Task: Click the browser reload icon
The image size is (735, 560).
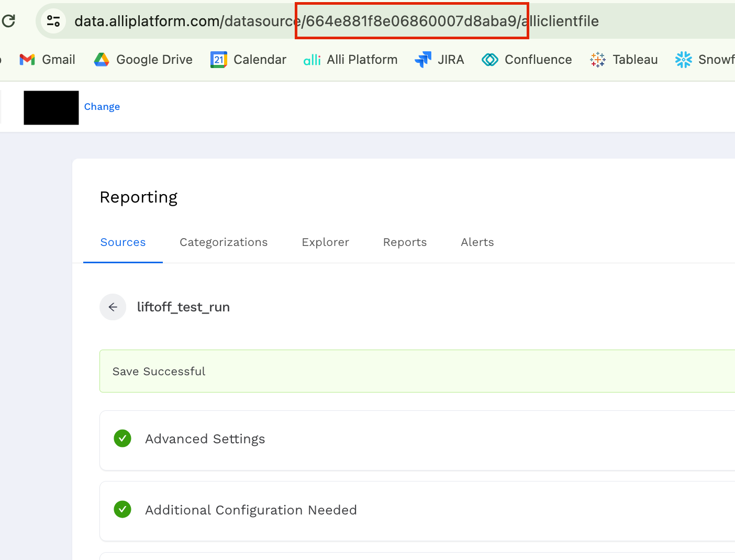Action: (8, 21)
